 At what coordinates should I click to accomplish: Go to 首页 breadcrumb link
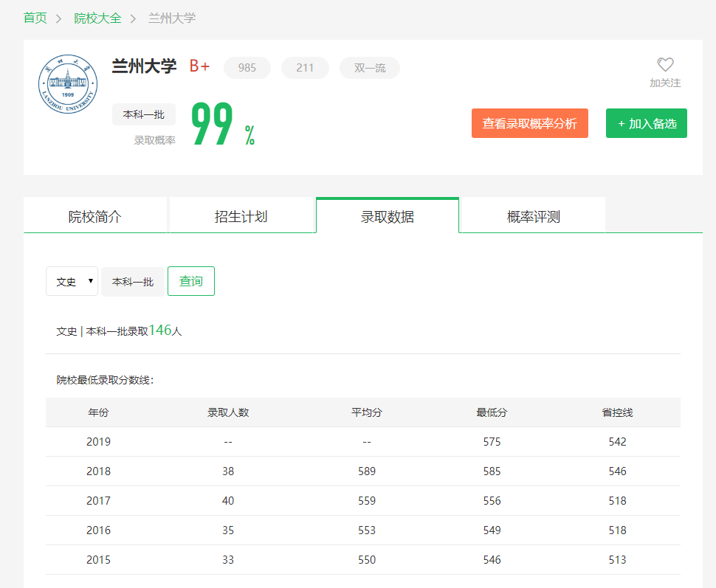[x=35, y=18]
